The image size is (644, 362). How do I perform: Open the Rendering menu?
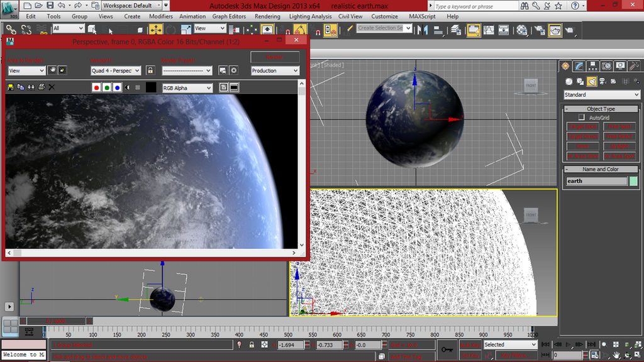click(x=267, y=16)
